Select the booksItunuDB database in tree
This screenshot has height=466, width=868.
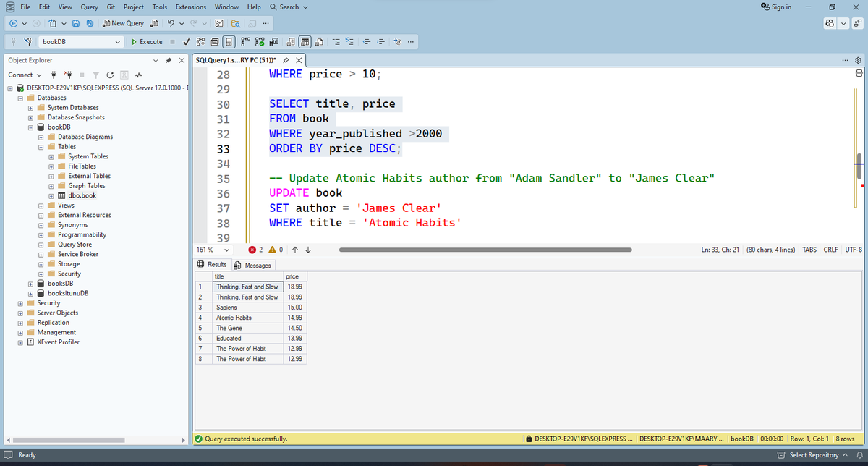click(68, 293)
